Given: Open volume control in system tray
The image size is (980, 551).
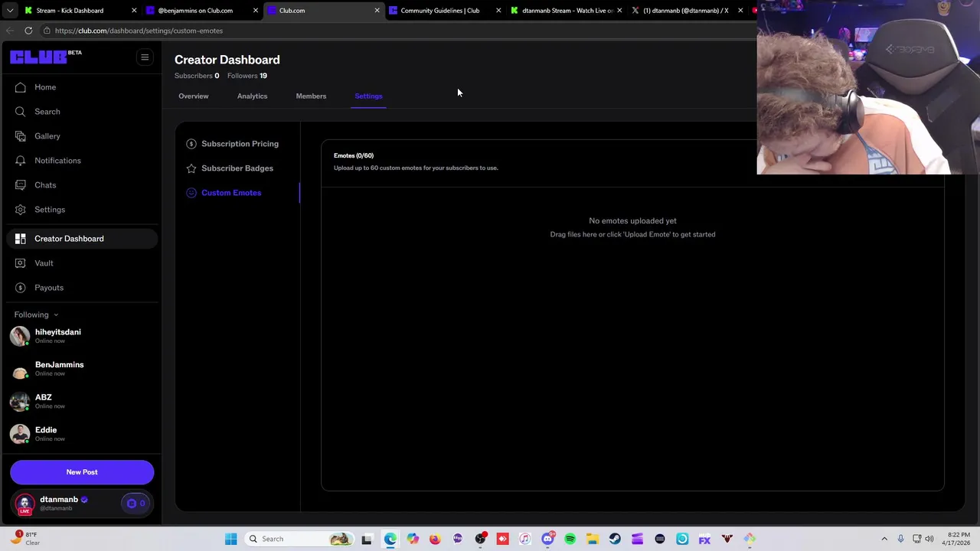Looking at the screenshot, I should [x=929, y=539].
